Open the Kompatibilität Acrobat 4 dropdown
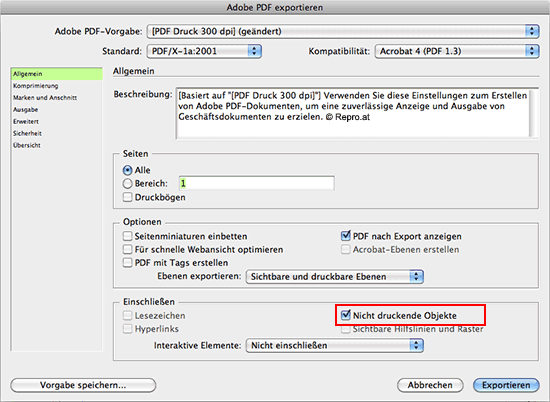550x402 pixels. click(x=457, y=51)
